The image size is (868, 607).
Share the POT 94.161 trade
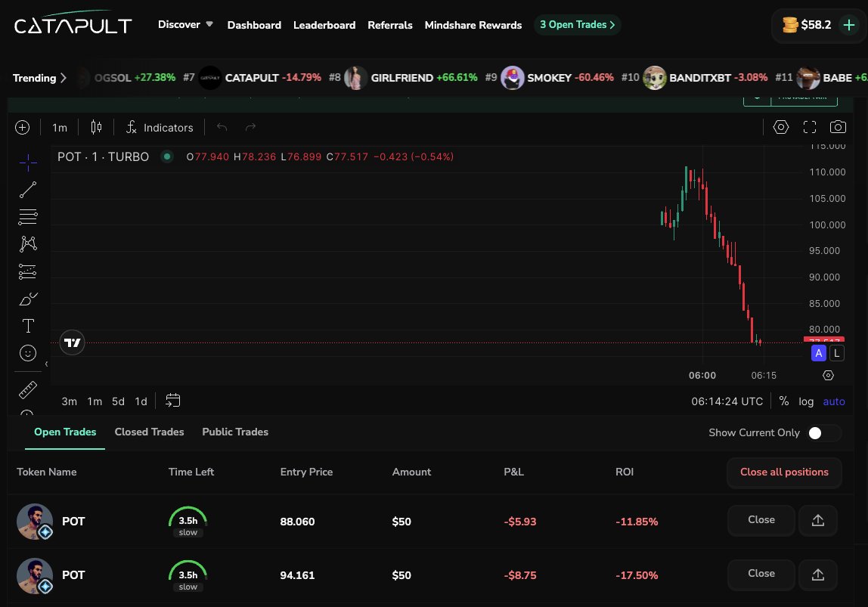click(x=817, y=575)
